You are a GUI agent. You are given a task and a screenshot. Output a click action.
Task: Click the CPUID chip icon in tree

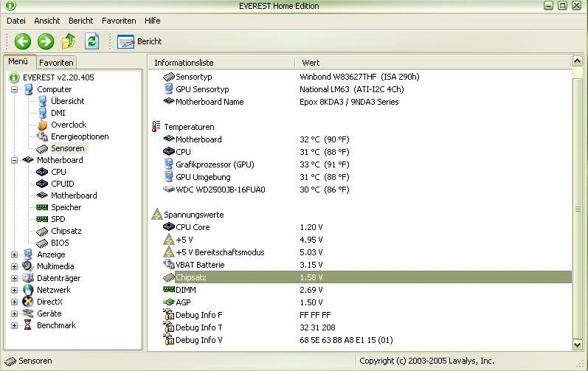pyautogui.click(x=42, y=184)
